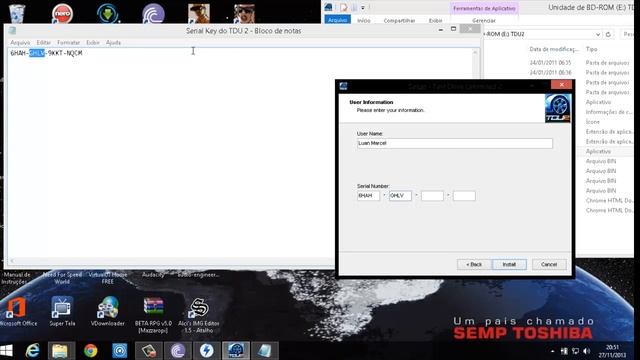
Task: Open the Arquivo menu in Notepad
Action: click(20, 42)
